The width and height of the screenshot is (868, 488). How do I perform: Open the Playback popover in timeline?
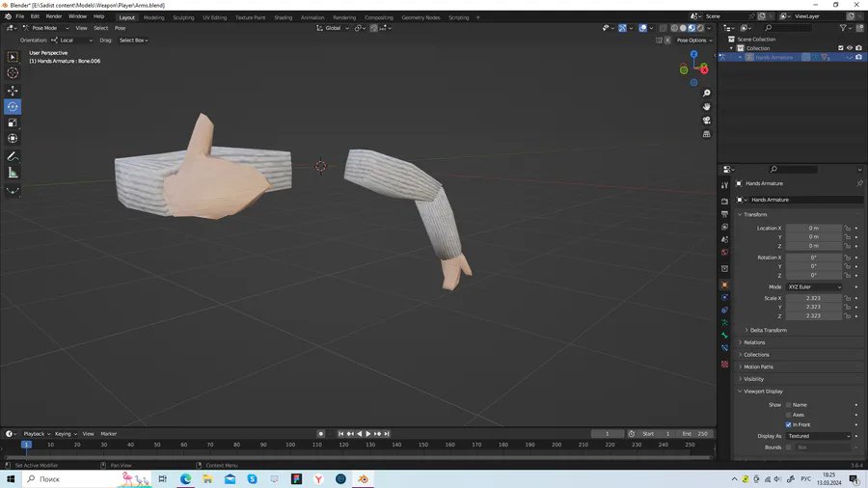click(36, 434)
